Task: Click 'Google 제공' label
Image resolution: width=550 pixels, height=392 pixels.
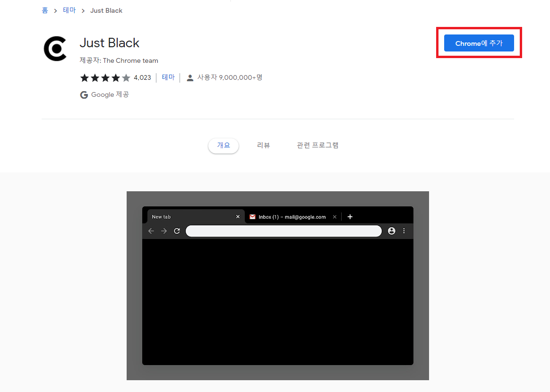Action: tap(110, 94)
